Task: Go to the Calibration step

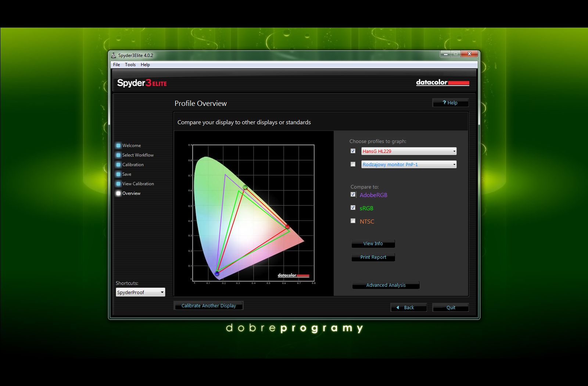Action: click(133, 165)
